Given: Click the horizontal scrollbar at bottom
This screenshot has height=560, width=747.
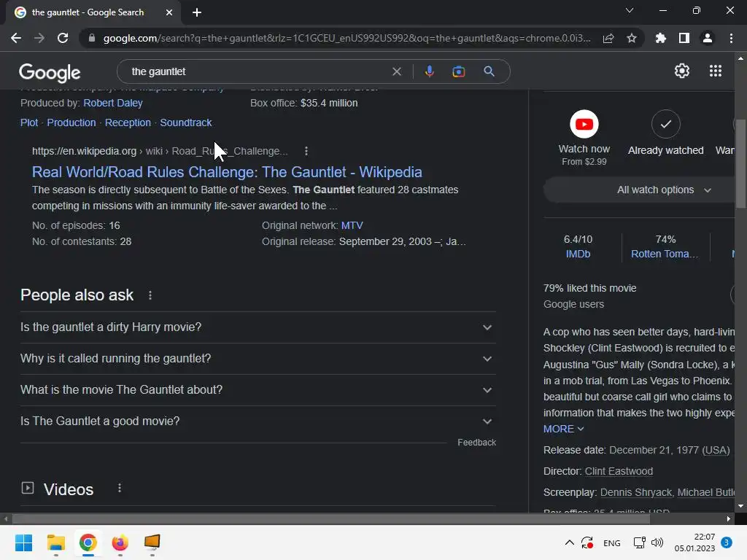Looking at the screenshot, I should [331, 518].
